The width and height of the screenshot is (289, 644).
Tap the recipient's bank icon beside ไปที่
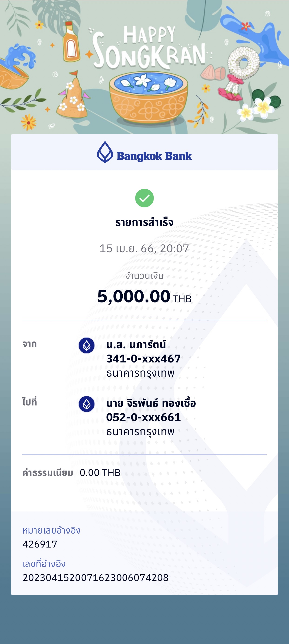click(87, 404)
